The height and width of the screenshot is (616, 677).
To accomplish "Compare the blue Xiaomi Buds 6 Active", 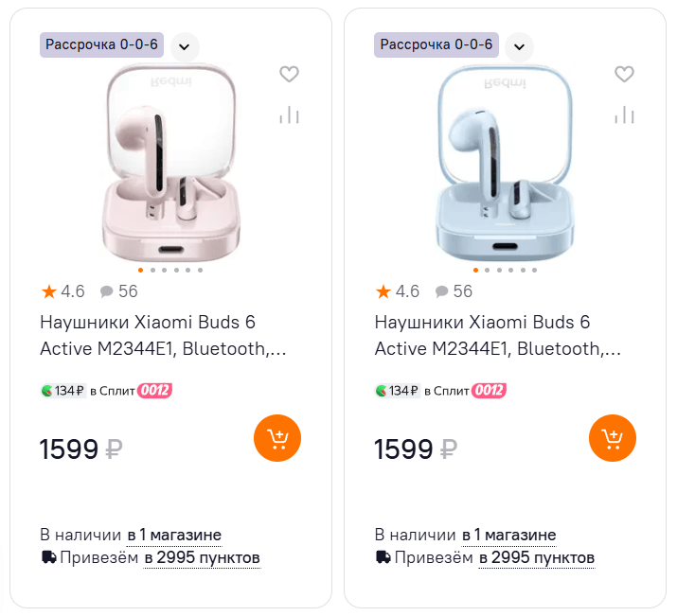I will tap(624, 115).
